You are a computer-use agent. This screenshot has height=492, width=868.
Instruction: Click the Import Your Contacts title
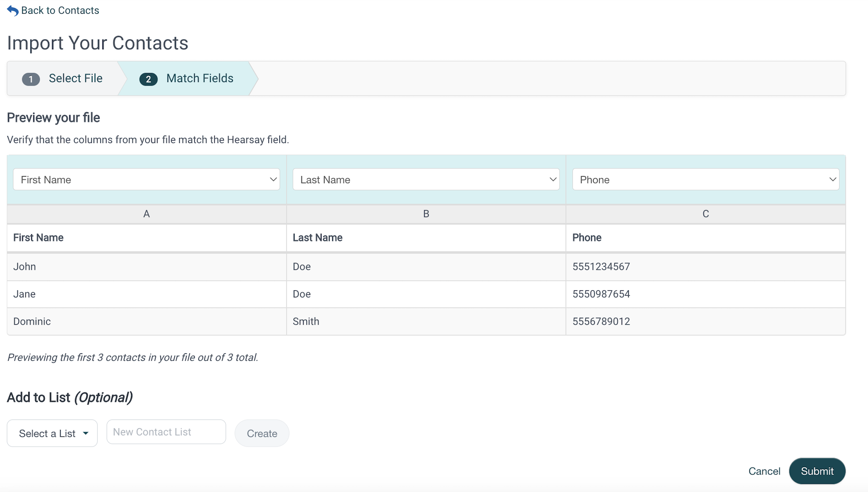pyautogui.click(x=97, y=43)
